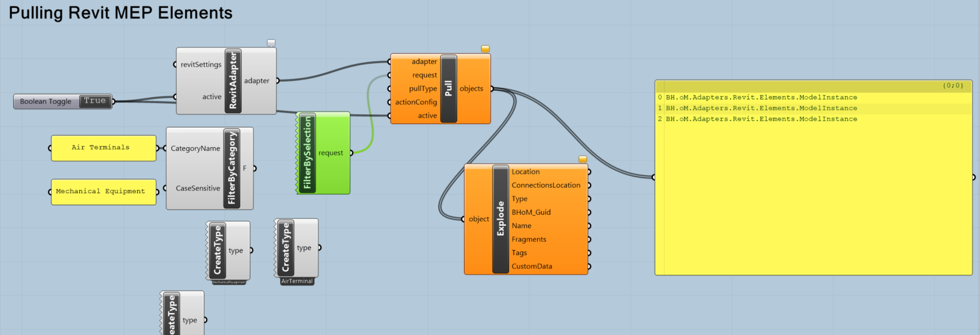980x335 pixels.
Task: Click the white balloon icon above RevitAdapter
Action: 271,43
